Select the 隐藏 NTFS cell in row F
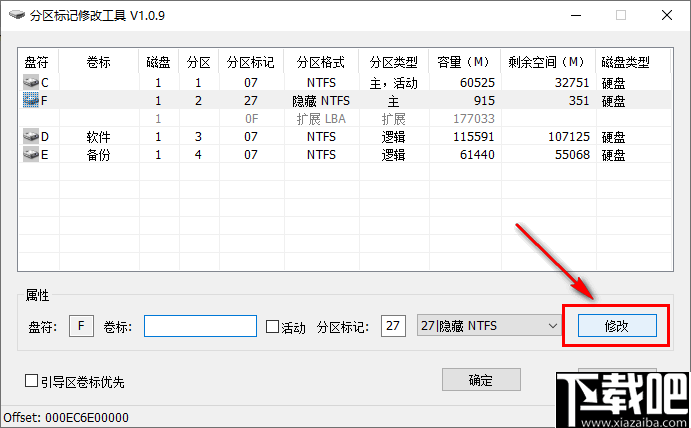The width and height of the screenshot is (691, 428). 321,101
